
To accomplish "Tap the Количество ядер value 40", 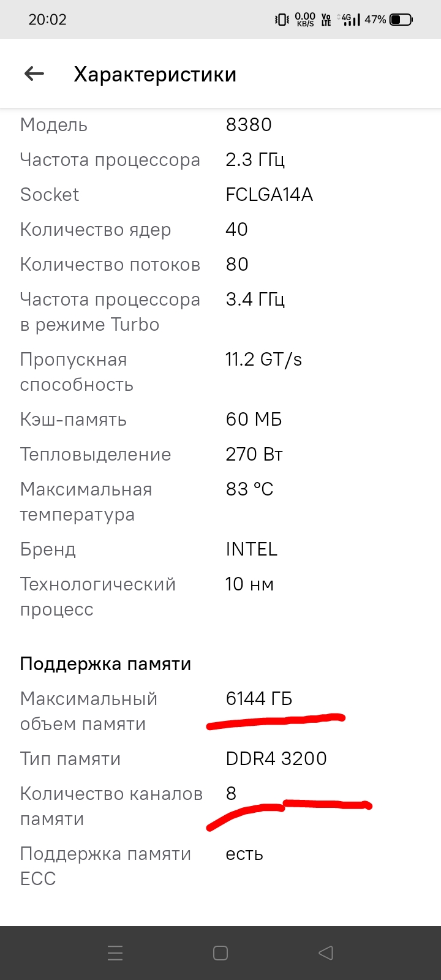I will [x=236, y=230].
